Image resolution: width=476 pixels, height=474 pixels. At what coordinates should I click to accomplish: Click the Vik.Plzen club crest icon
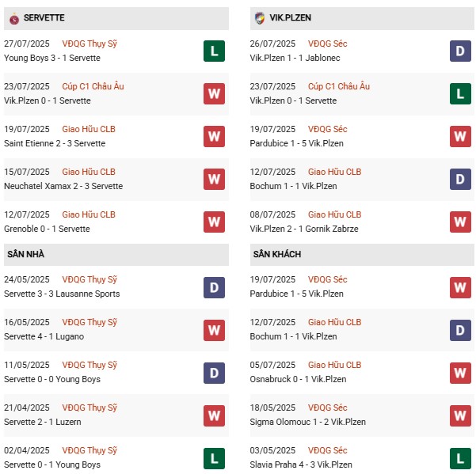pos(260,17)
